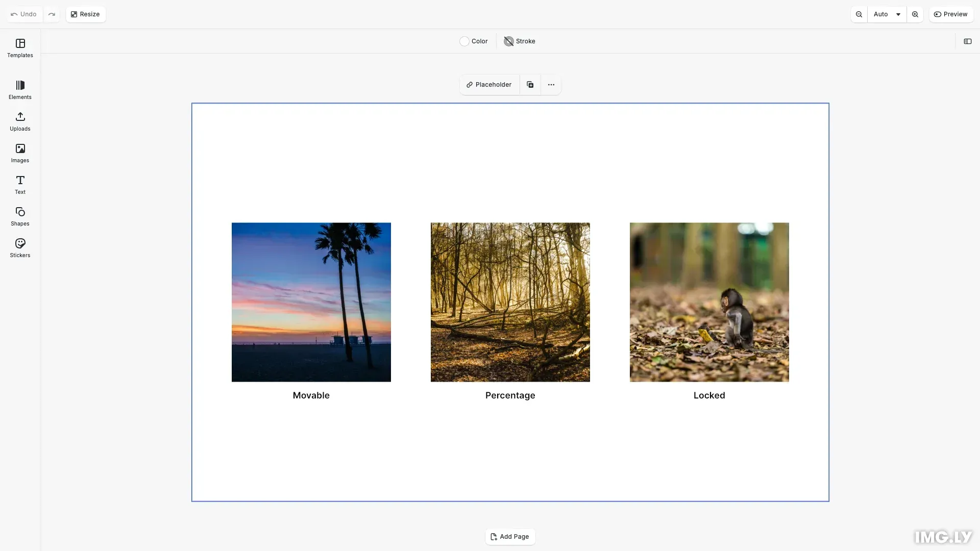Click the Placeholder label
The height and width of the screenshot is (551, 980).
[489, 84]
